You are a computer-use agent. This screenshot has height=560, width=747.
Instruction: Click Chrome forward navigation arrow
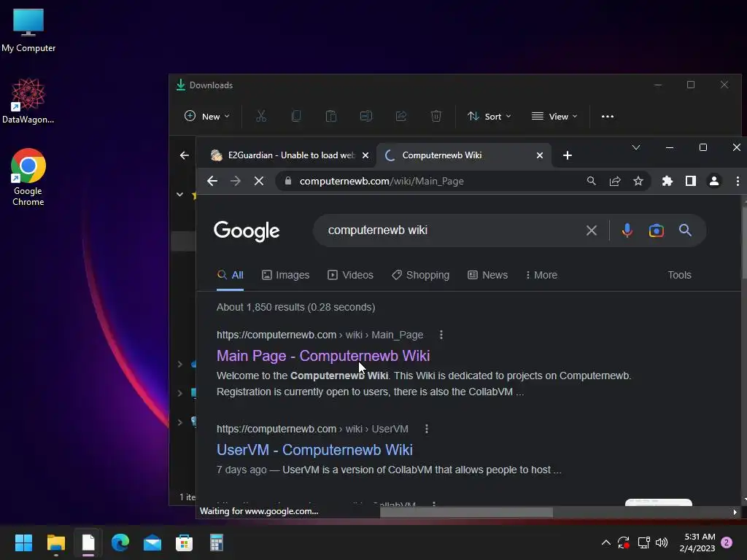click(236, 181)
